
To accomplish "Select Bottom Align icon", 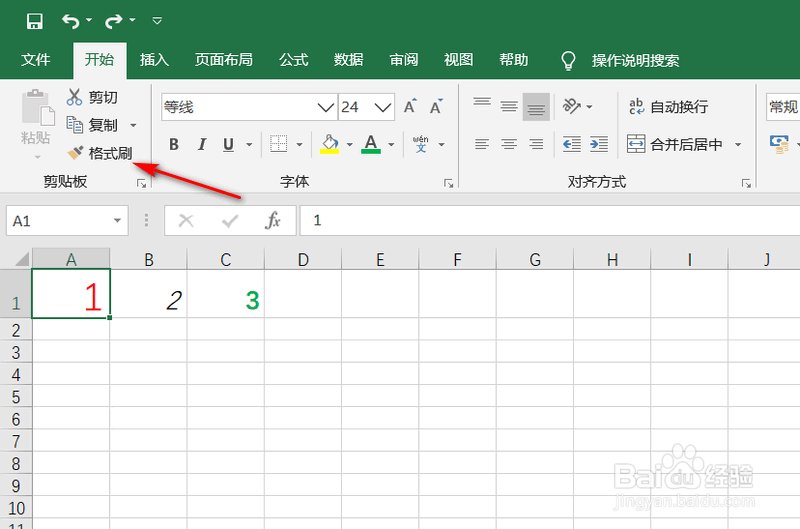I will (x=536, y=107).
